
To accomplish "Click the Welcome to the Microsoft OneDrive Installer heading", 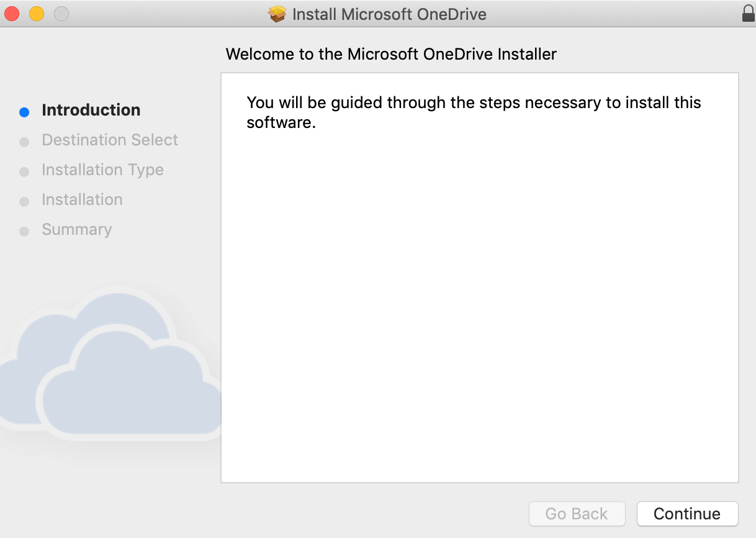I will tap(391, 54).
